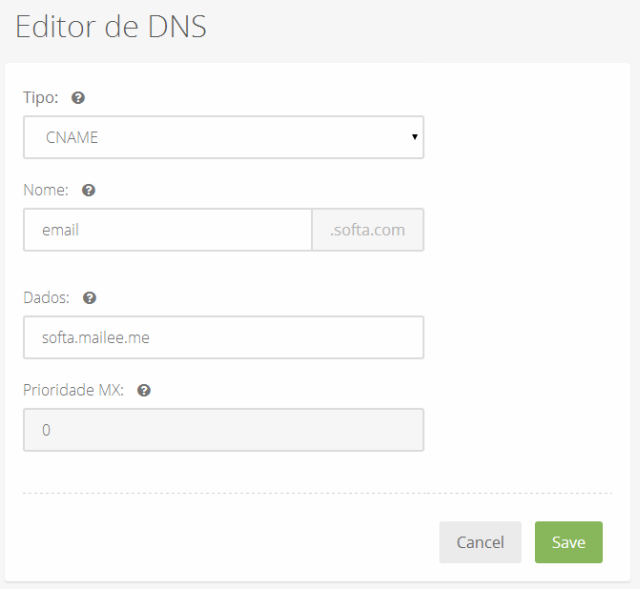Open the CNAME record type dropdown
640x589 pixels.
(223, 137)
